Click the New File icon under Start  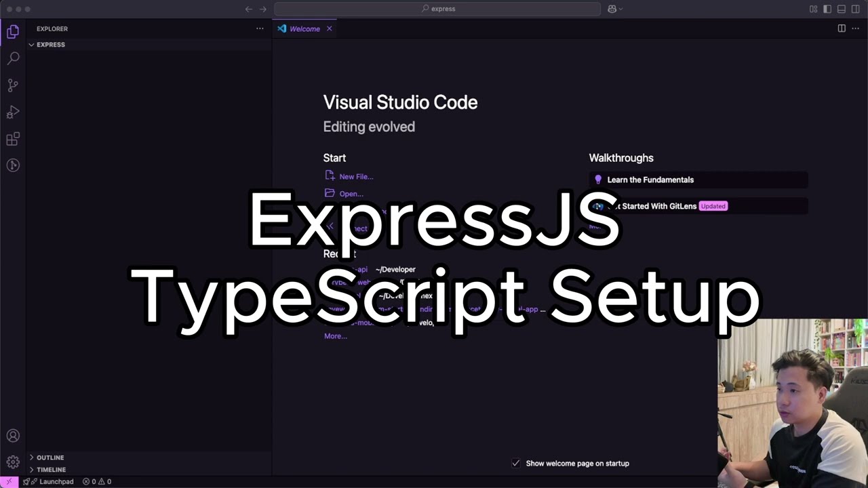coord(330,176)
